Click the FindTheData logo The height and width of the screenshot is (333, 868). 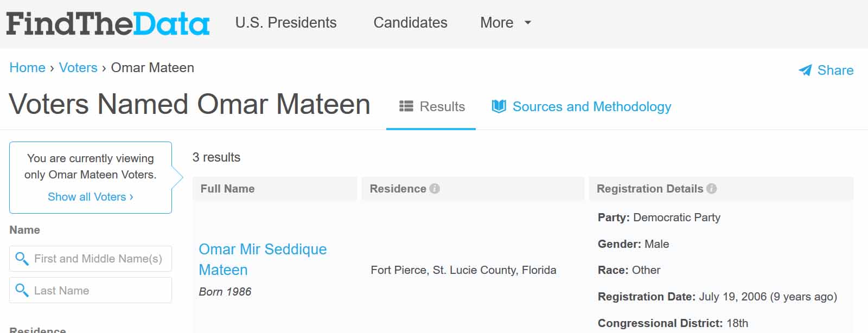point(107,24)
